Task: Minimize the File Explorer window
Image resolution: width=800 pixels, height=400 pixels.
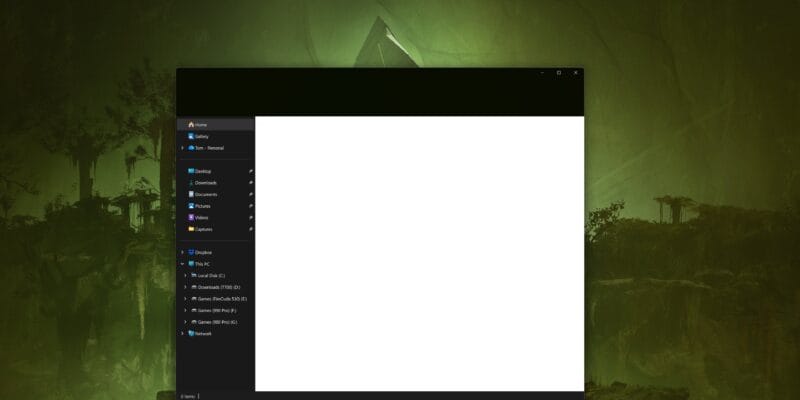Action: [542, 73]
